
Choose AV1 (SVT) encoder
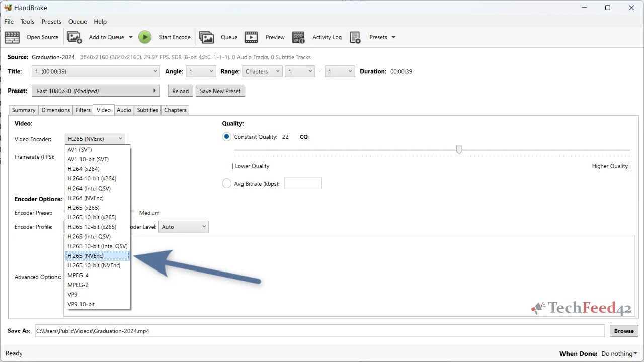coord(98,150)
